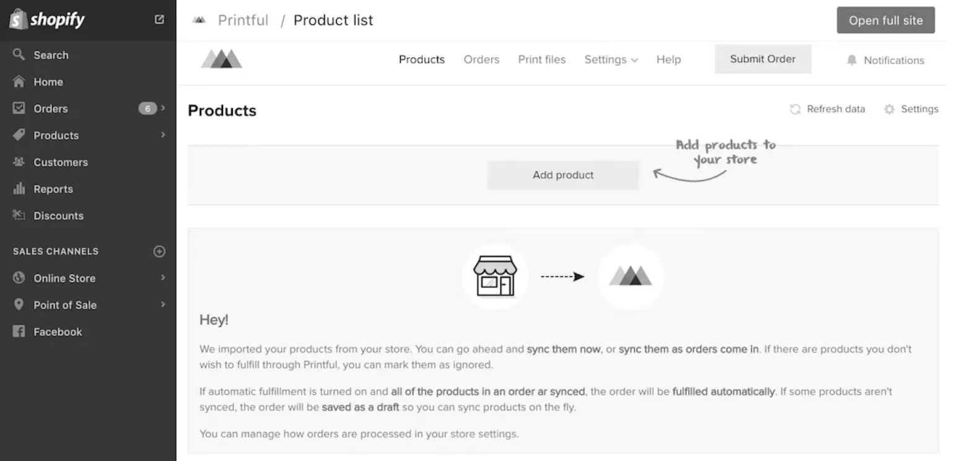Click the Products tag icon in sidebar
Image resolution: width=980 pixels, height=461 pixels.
(19, 134)
